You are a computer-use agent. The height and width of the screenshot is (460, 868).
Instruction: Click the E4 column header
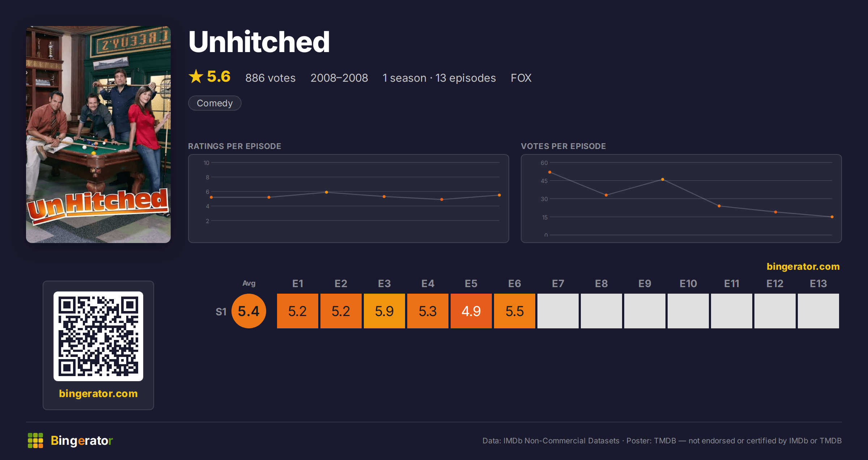click(x=428, y=284)
